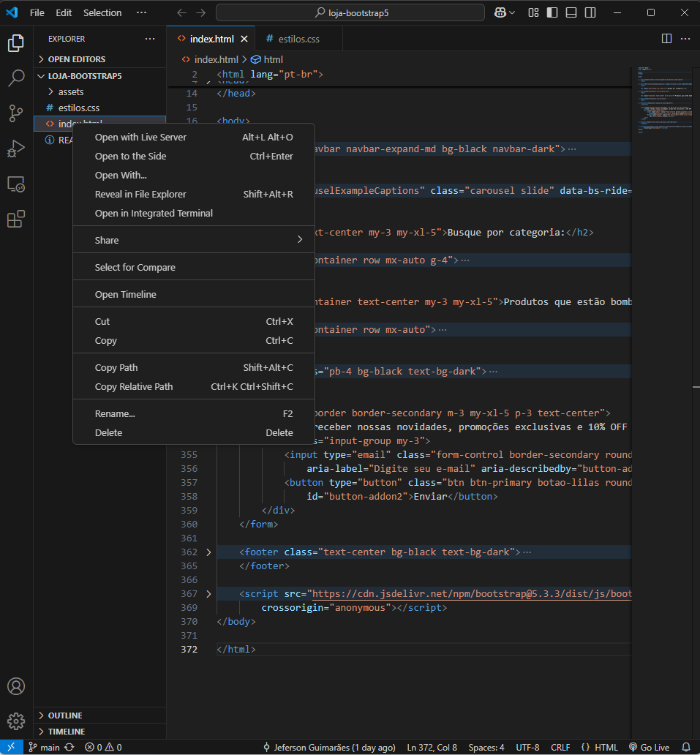Image resolution: width=700 pixels, height=755 pixels.
Task: Open the Copilot chat icon in title bar
Action: click(500, 13)
